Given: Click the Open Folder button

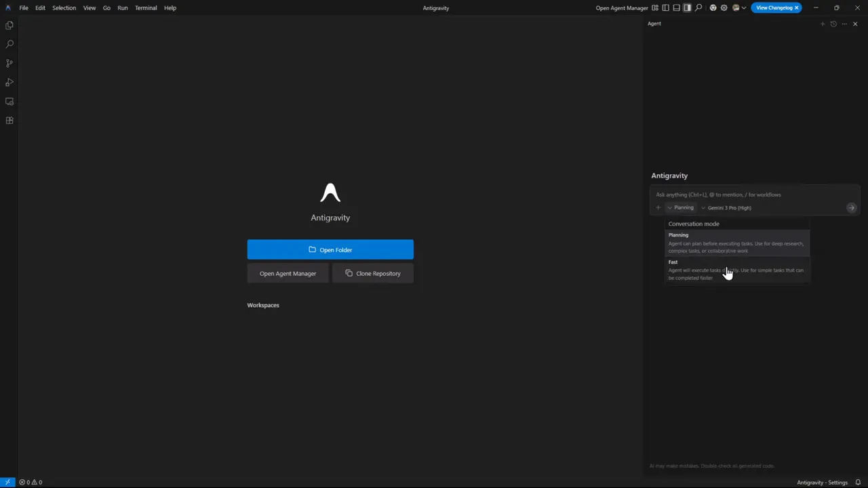Looking at the screenshot, I should click(330, 249).
